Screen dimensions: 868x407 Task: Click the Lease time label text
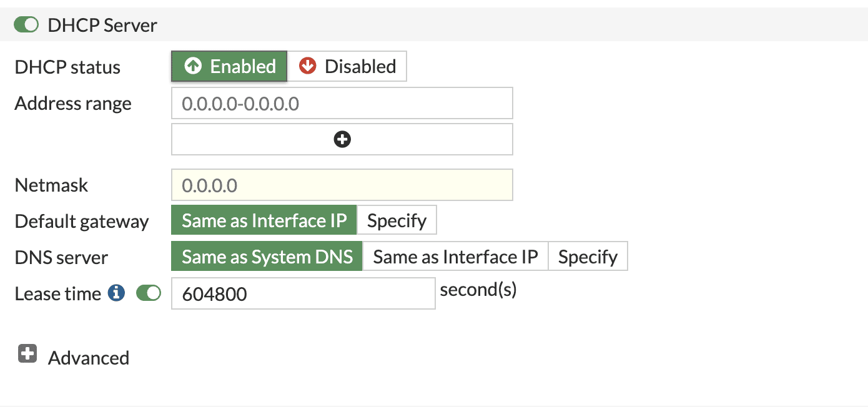click(57, 293)
